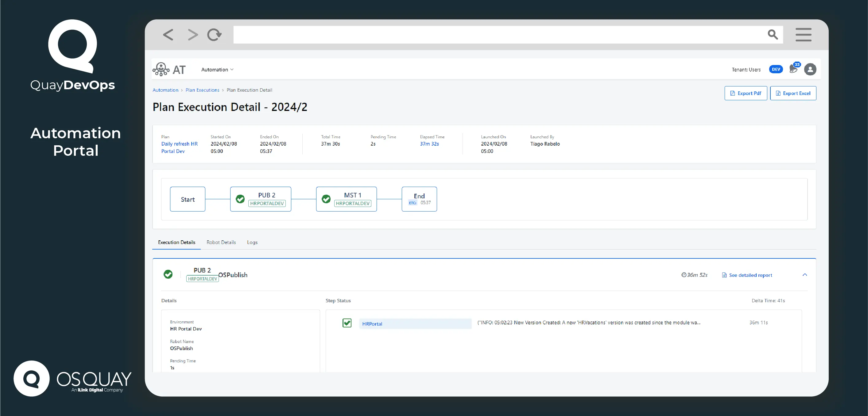Click the DEV environment badge
Viewport: 868px width, 416px height.
coord(776,69)
